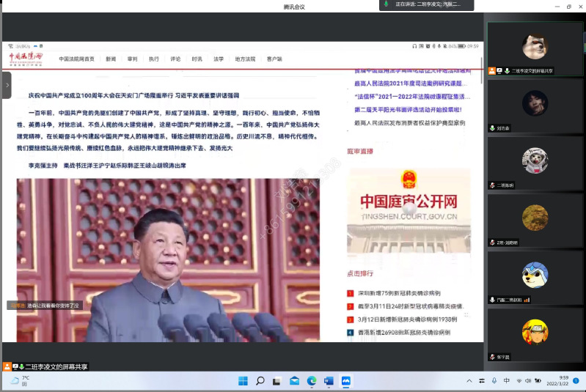This screenshot has width=586, height=392.
Task: Select the 新闻 navigation tab
Action: [111, 59]
